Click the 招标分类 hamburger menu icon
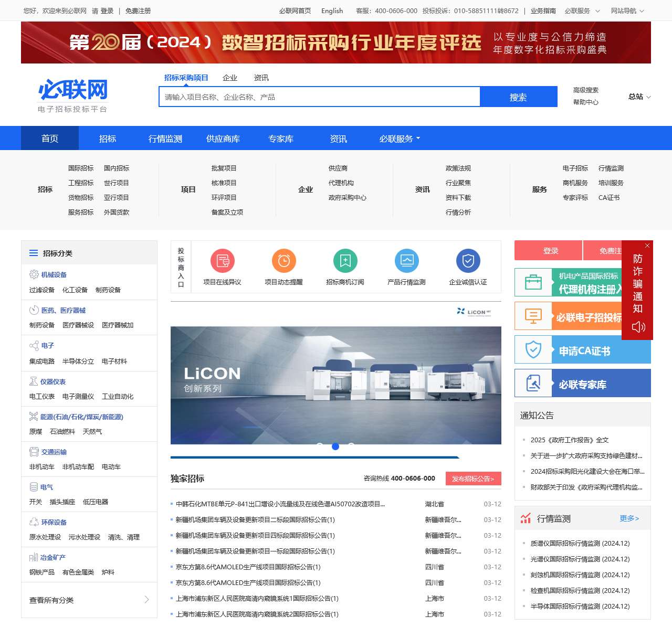 pos(34,253)
